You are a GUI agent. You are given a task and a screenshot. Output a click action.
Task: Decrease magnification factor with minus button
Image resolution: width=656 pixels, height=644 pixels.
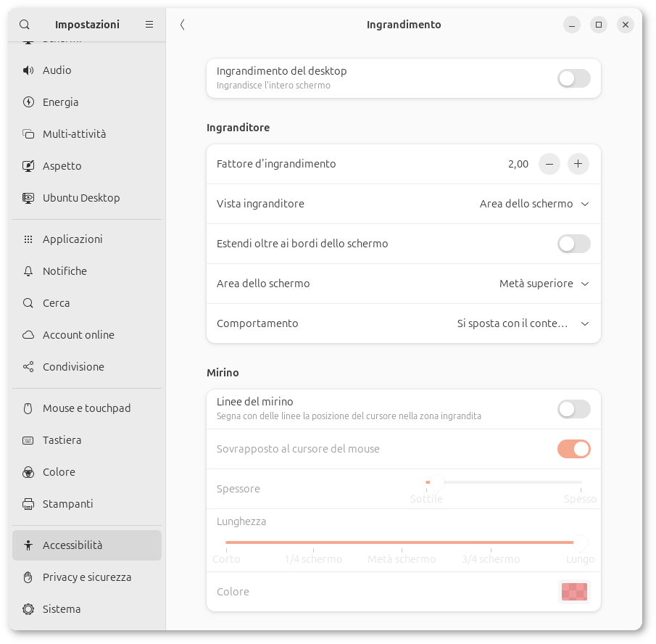549,164
